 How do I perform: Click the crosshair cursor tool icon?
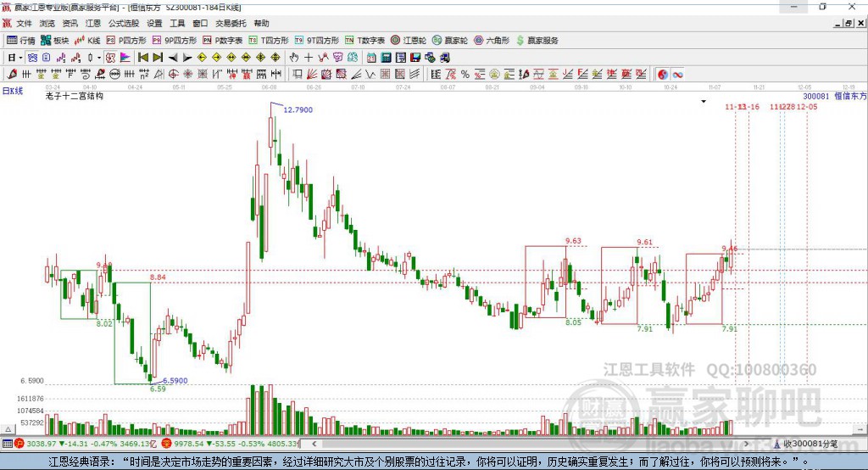(x=309, y=58)
